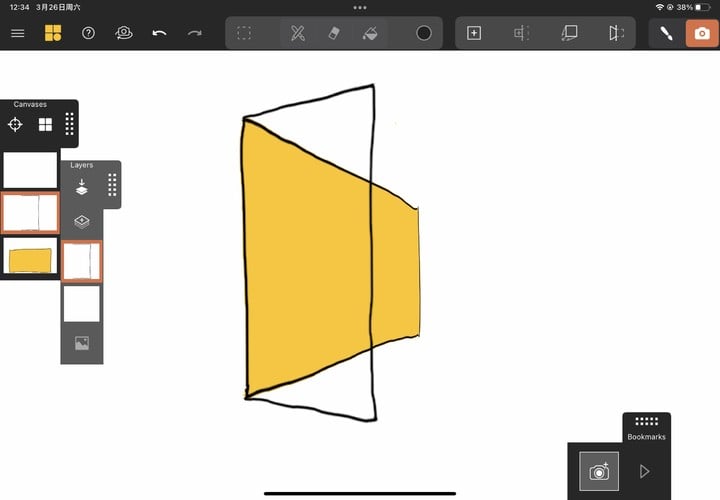This screenshot has width=720, height=500.
Task: Click the four-square grid in Canvases panel
Action: coord(45,124)
